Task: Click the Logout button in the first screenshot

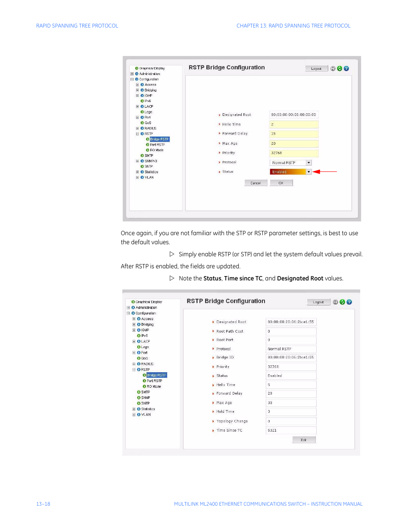Action: [316, 68]
